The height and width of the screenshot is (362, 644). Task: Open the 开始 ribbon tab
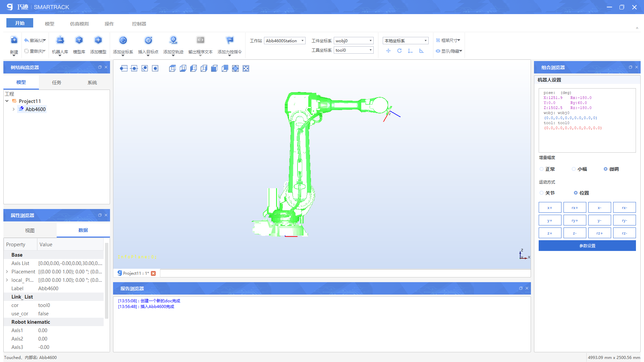click(20, 23)
